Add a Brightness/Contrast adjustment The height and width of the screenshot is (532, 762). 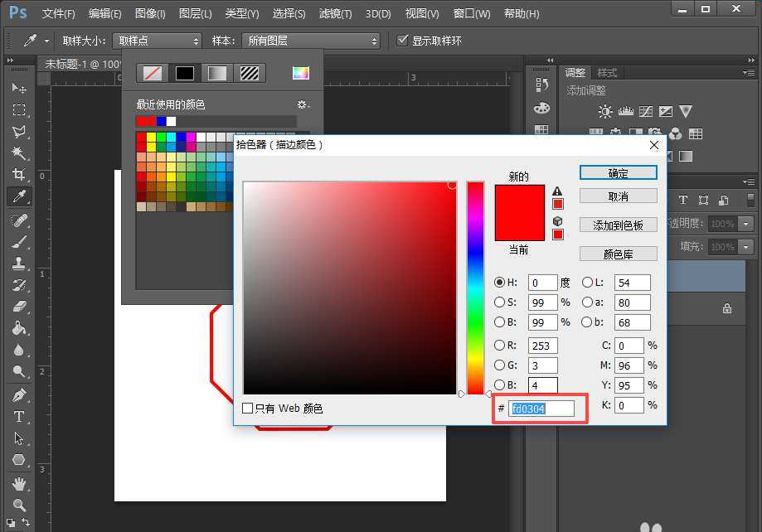click(x=605, y=110)
